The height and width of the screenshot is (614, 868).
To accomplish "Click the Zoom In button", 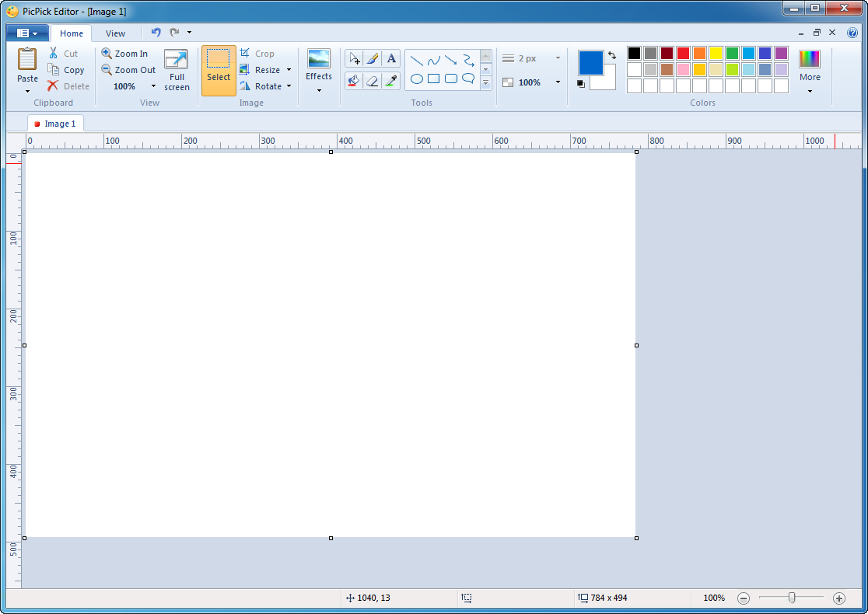I will click(124, 54).
